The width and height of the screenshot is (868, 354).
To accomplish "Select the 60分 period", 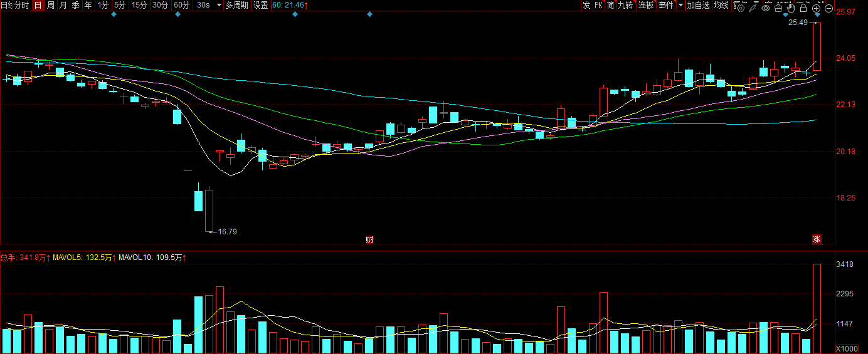I will pos(181,5).
